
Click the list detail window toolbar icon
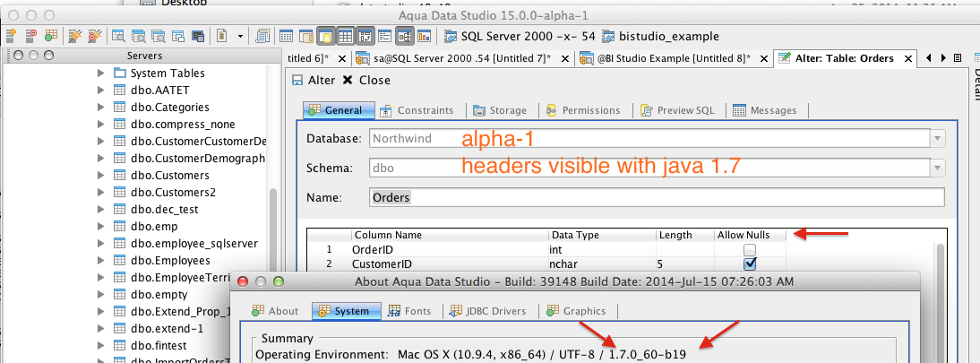pyautogui.click(x=384, y=36)
